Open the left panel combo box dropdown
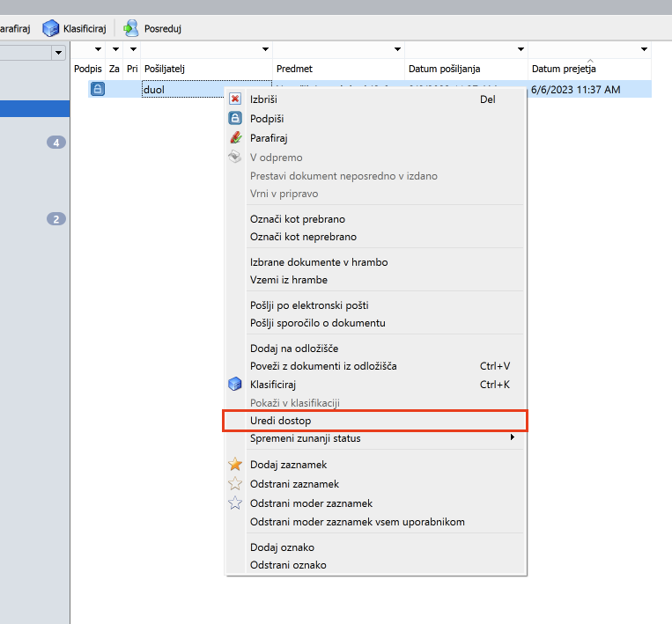Screen dimensions: 672x624 click(59, 53)
